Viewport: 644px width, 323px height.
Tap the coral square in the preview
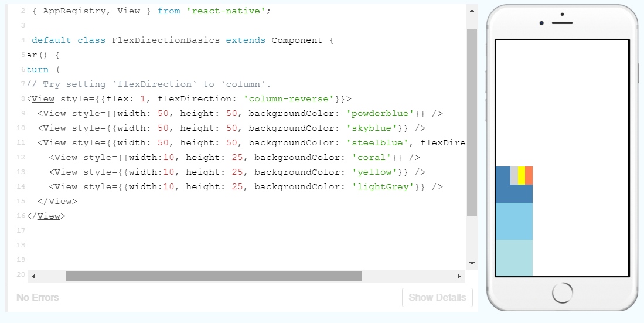pyautogui.click(x=529, y=175)
